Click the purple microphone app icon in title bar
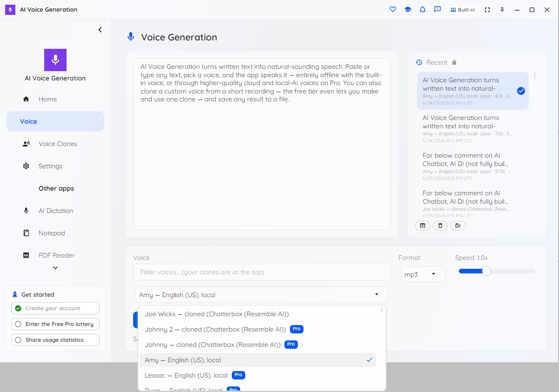Viewport: 559px width, 392px height. point(10,9)
